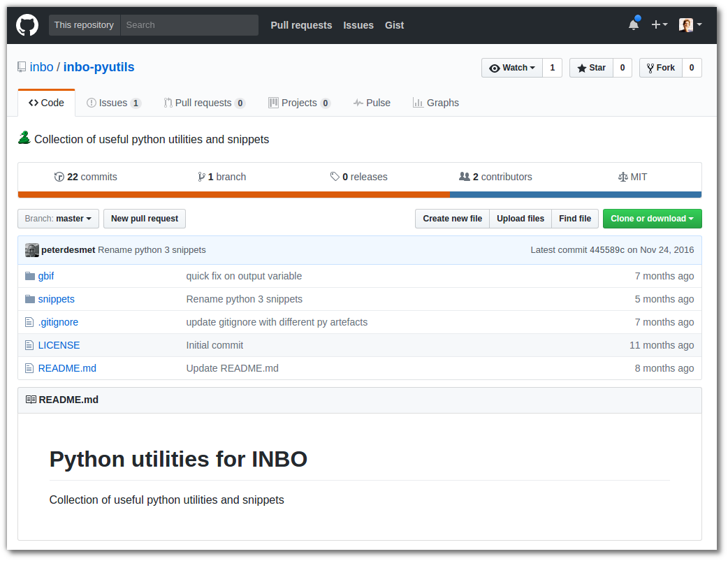This screenshot has width=728, height=561.
Task: View the stargazers count of 0
Action: (x=623, y=68)
